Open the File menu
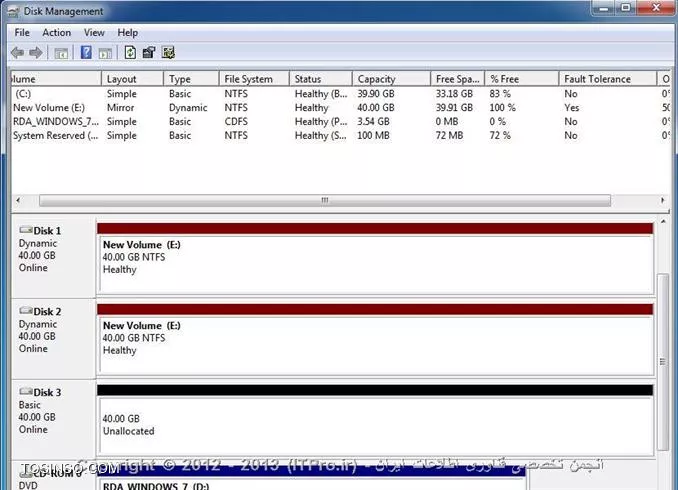This screenshot has width=678, height=490. click(22, 32)
